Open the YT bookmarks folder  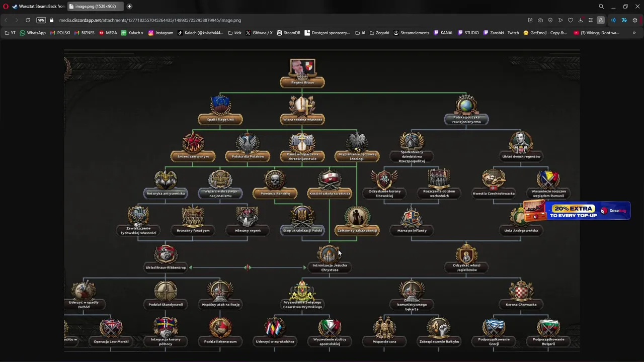10,33
